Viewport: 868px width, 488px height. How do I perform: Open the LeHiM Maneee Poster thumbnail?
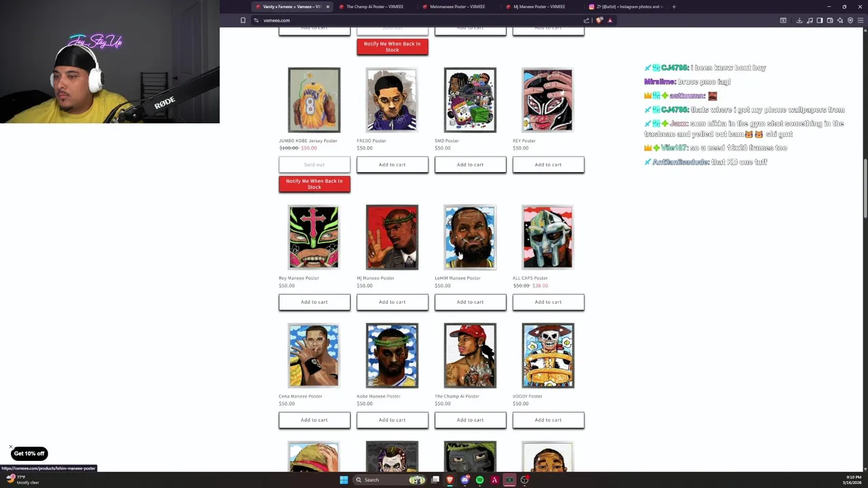coord(470,237)
